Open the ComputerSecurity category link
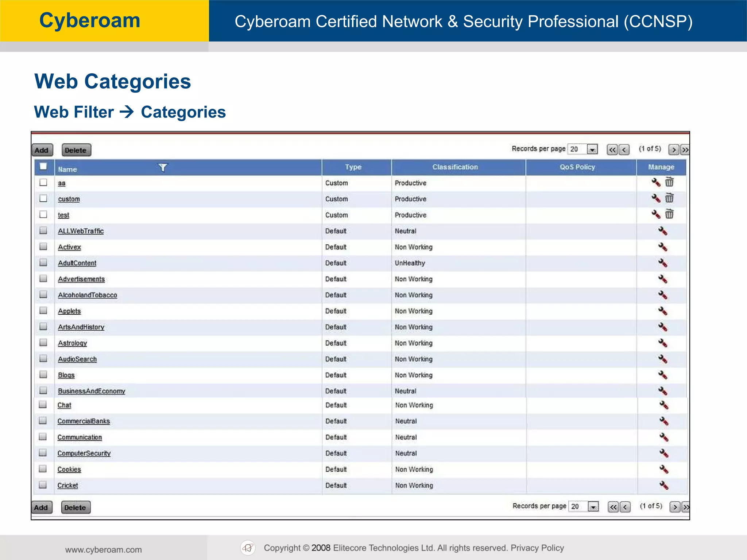 tap(84, 454)
